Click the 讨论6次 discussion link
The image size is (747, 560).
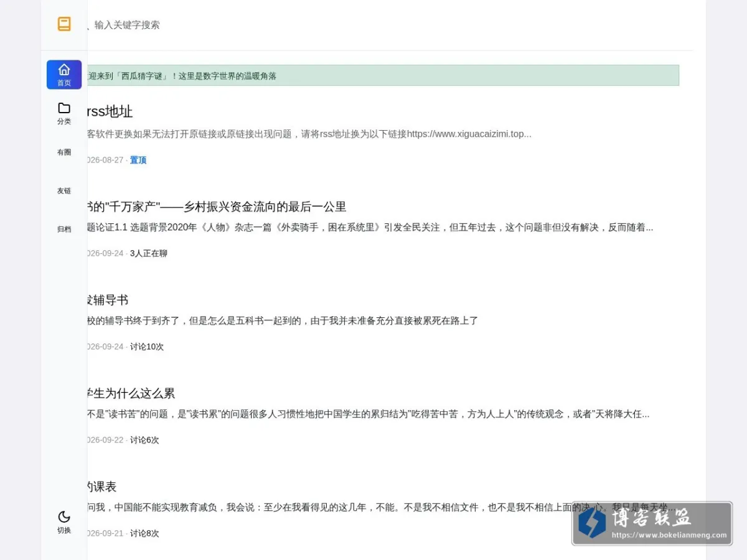click(144, 440)
